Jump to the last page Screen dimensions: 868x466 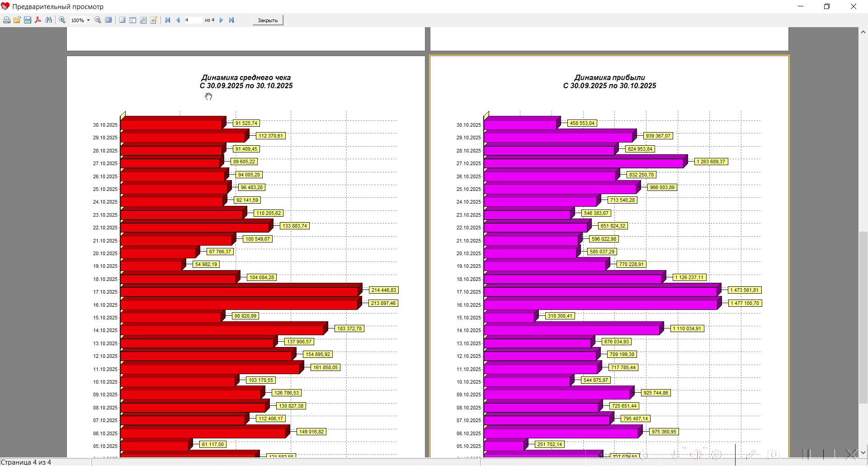coord(231,20)
